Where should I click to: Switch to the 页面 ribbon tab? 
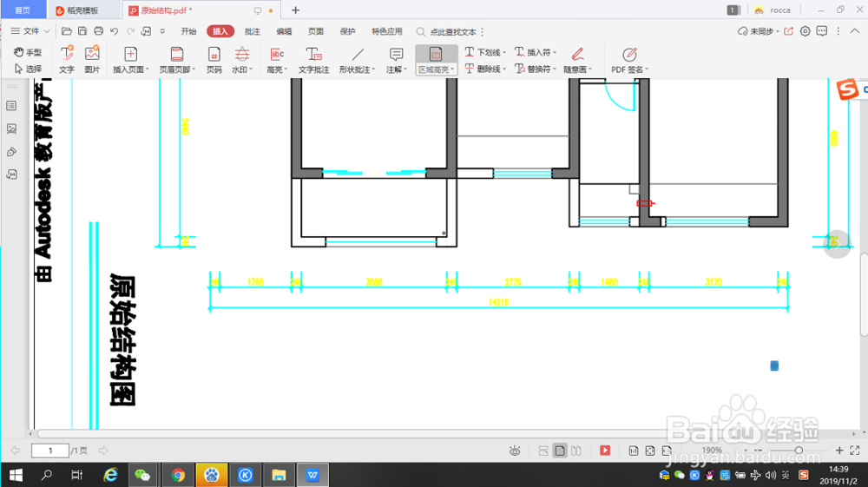[316, 31]
